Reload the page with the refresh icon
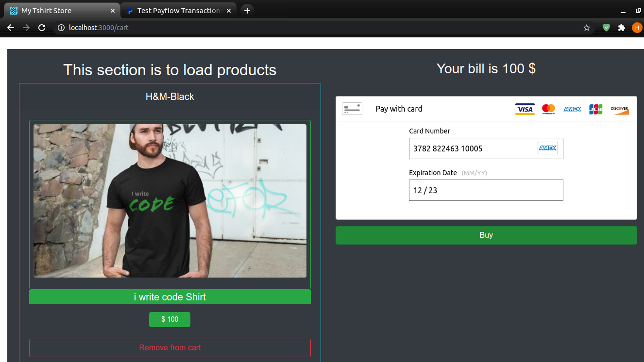The width and height of the screenshot is (644, 362). [42, 28]
